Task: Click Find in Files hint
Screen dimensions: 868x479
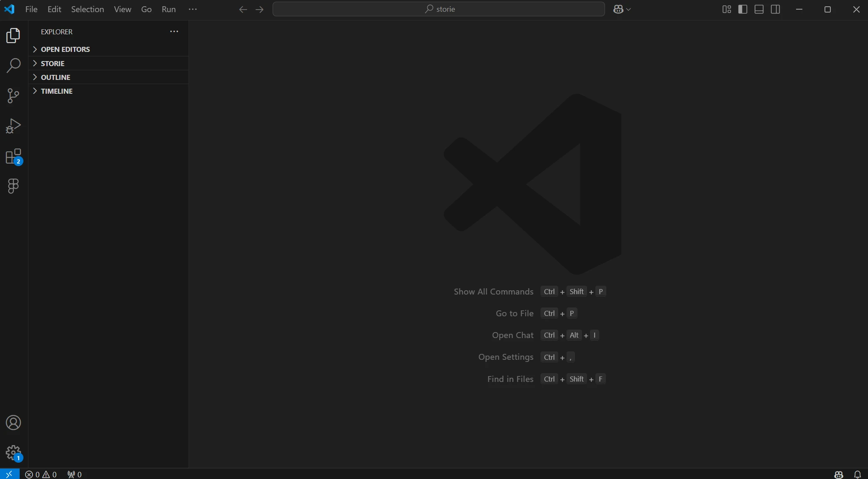Action: point(510,379)
